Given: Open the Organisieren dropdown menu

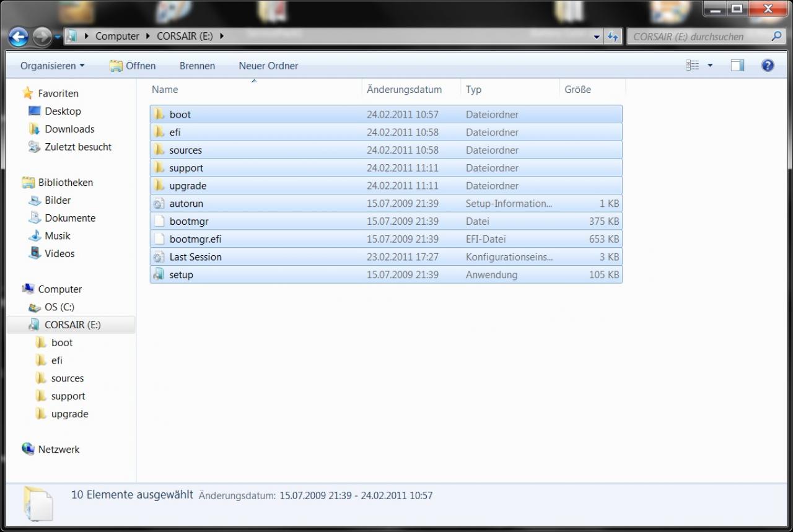Looking at the screenshot, I should [52, 66].
